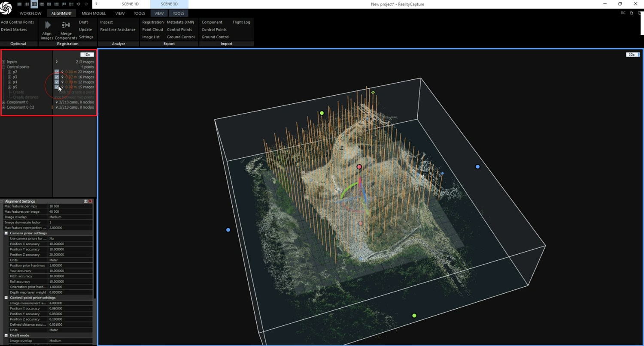Uncheck the p2 control point checkbox

tap(57, 72)
